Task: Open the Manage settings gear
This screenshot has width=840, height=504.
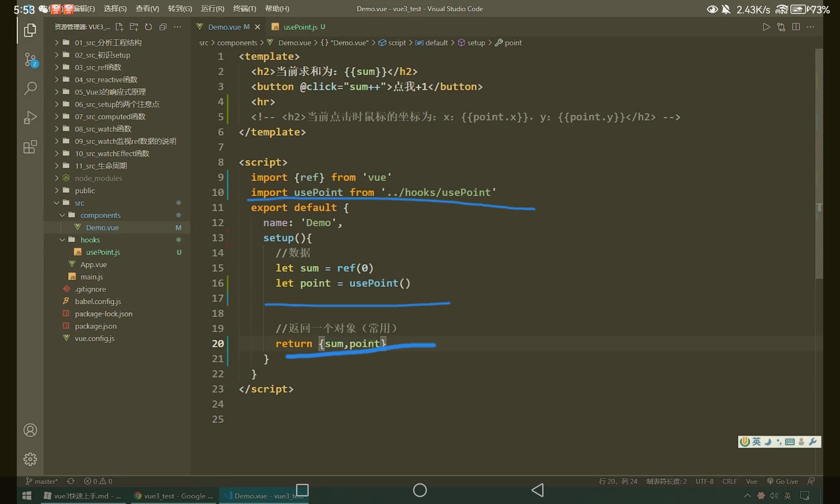Action: [30, 459]
